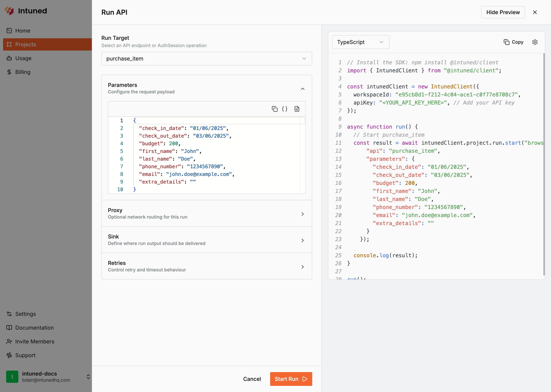Click the apiKey placeholder line in code preview
Image resolution: width=551 pixels, height=392 pixels.
click(434, 103)
